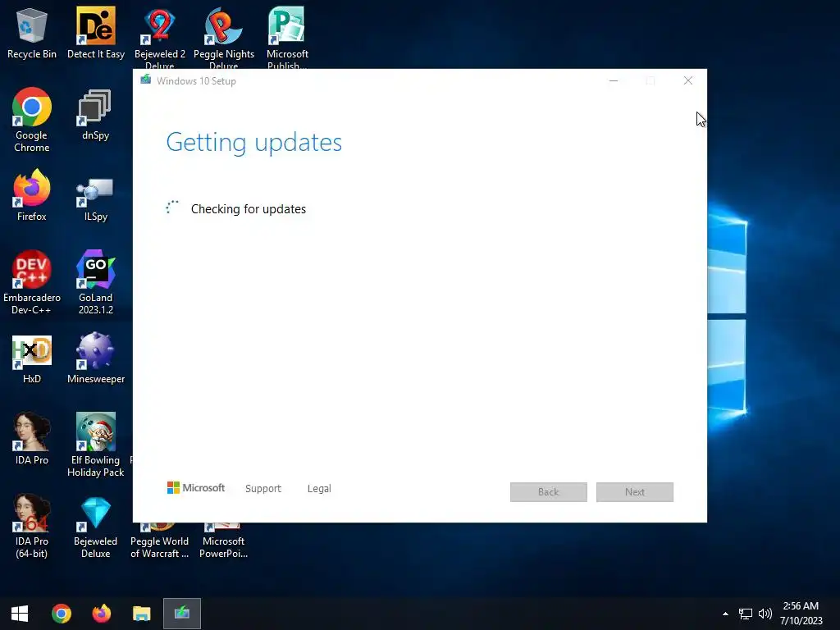Click the Next button in Setup
840x630 pixels.
click(x=635, y=492)
